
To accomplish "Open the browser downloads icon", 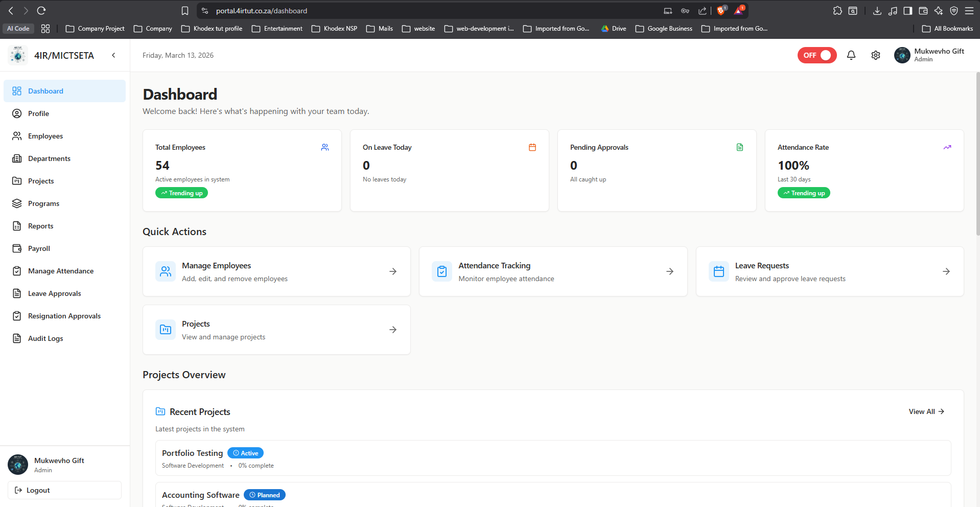I will (877, 11).
